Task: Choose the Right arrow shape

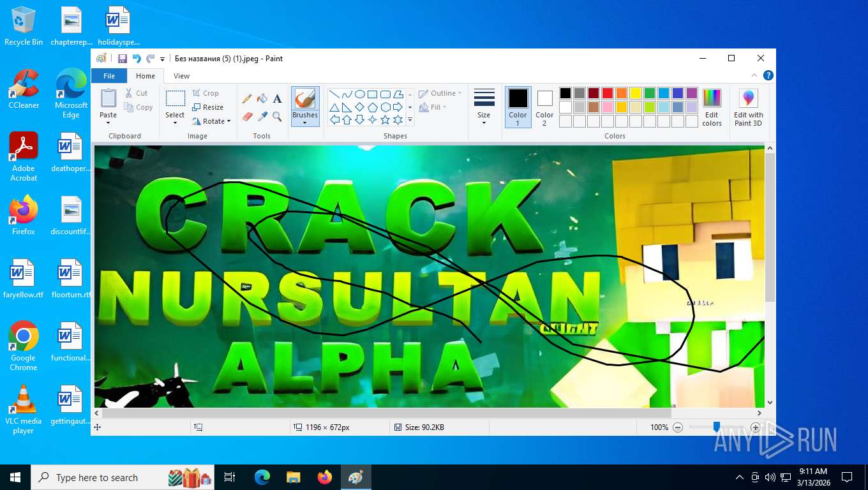Action: click(398, 107)
